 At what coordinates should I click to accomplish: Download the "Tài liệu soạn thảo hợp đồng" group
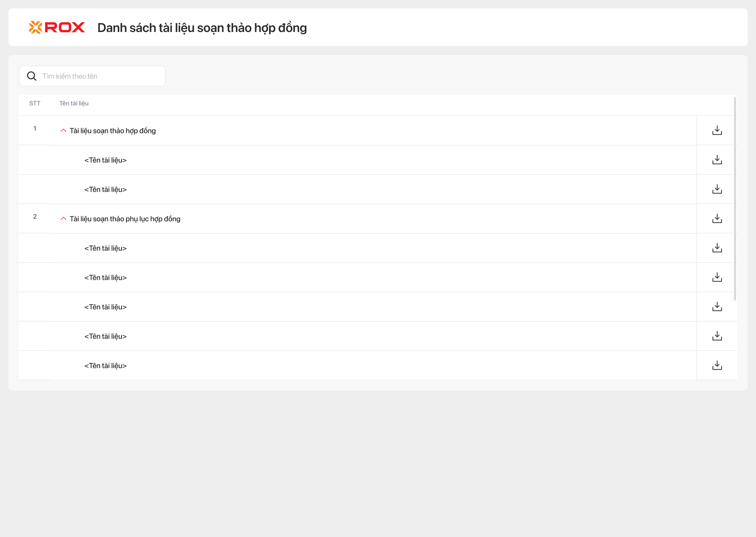click(717, 130)
